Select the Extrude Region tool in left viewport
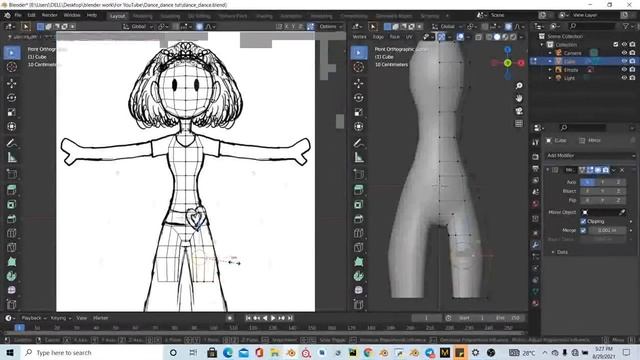Image resolution: width=640 pixels, height=360 pixels. (11, 189)
